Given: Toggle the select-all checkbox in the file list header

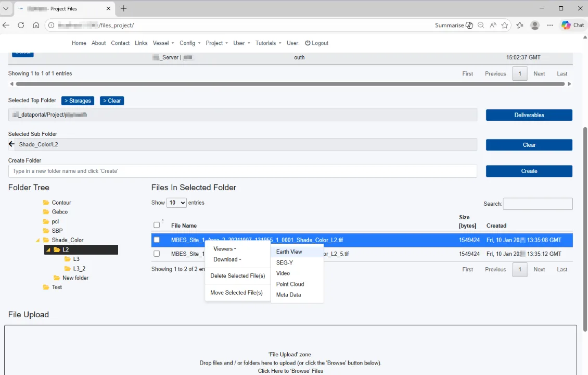Looking at the screenshot, I should pos(157,224).
